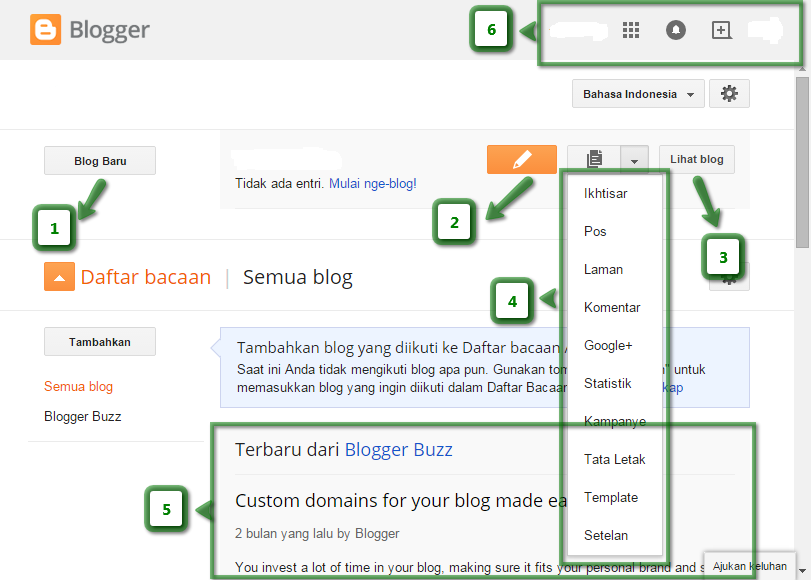Toggle the blog menu dropdown arrow

(635, 160)
